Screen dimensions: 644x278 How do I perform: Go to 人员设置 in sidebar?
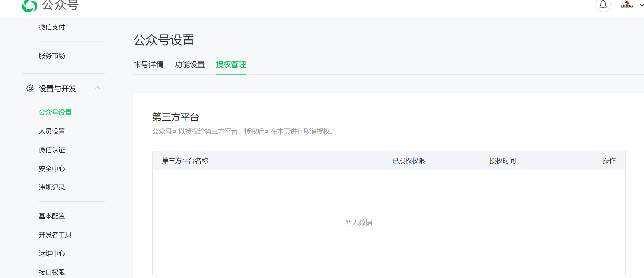52,131
